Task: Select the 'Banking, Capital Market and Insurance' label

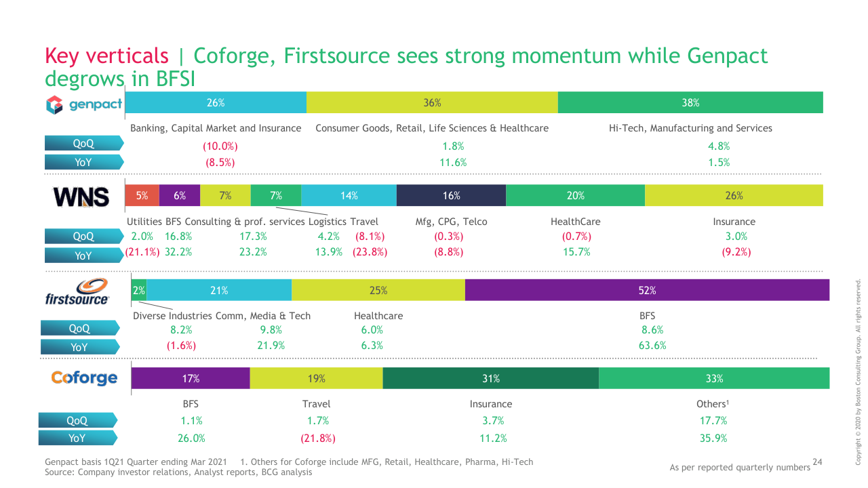Action: coord(216,128)
